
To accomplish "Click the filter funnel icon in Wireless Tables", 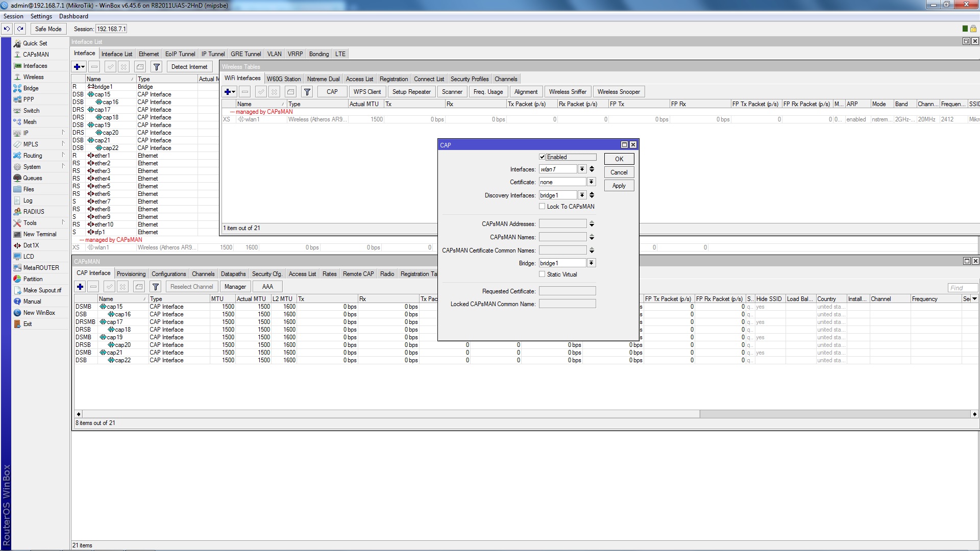I will point(307,92).
